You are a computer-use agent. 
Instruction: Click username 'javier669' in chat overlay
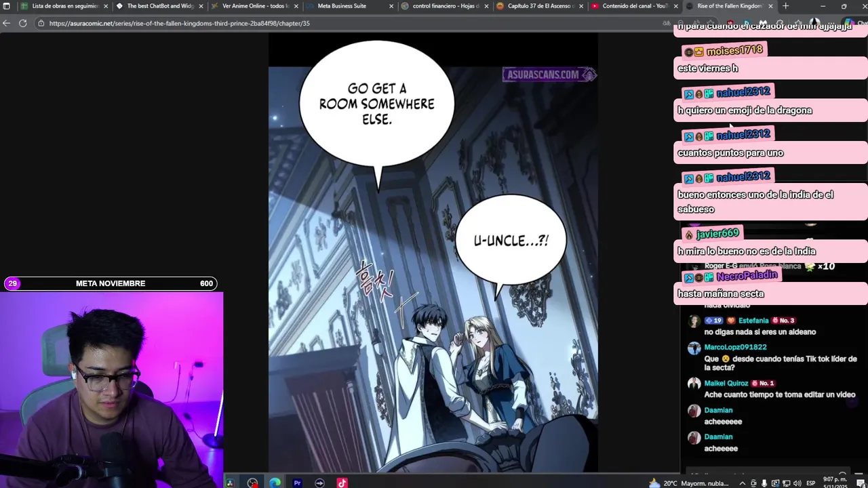pos(717,234)
